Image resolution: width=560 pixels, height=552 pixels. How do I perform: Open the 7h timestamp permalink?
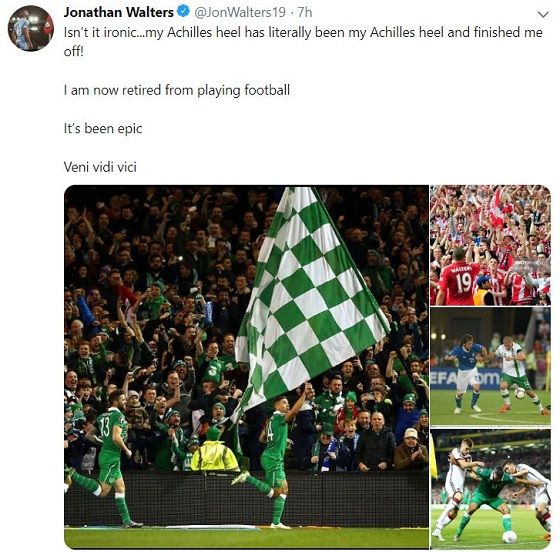(x=305, y=12)
